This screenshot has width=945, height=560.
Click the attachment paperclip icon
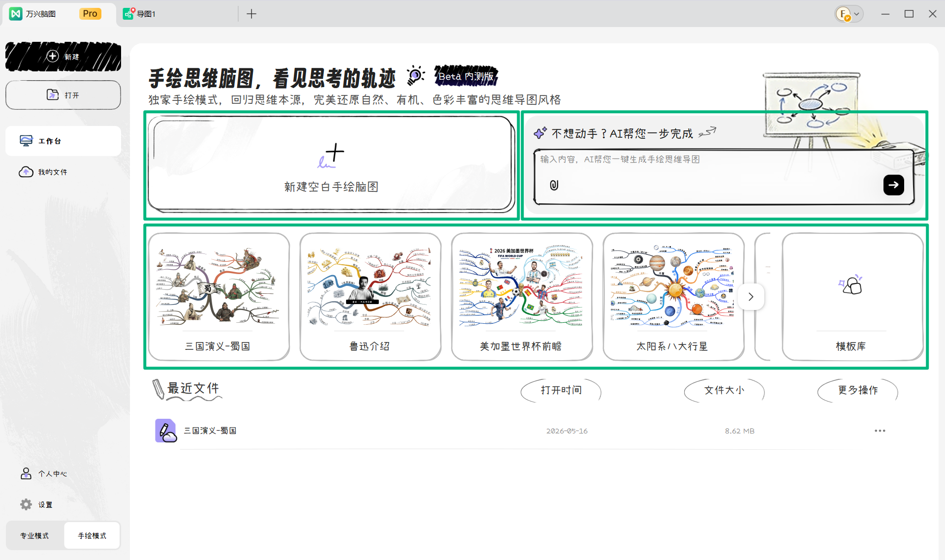[554, 185]
